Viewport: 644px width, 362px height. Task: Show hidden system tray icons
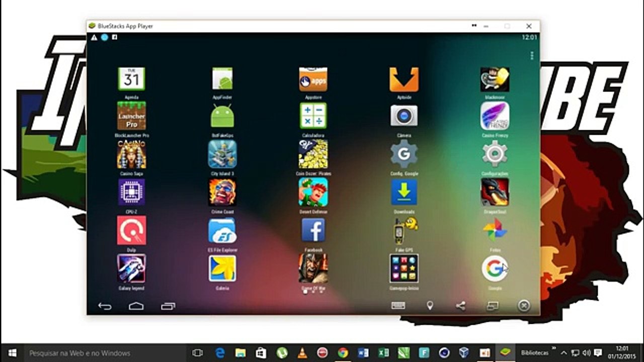564,353
